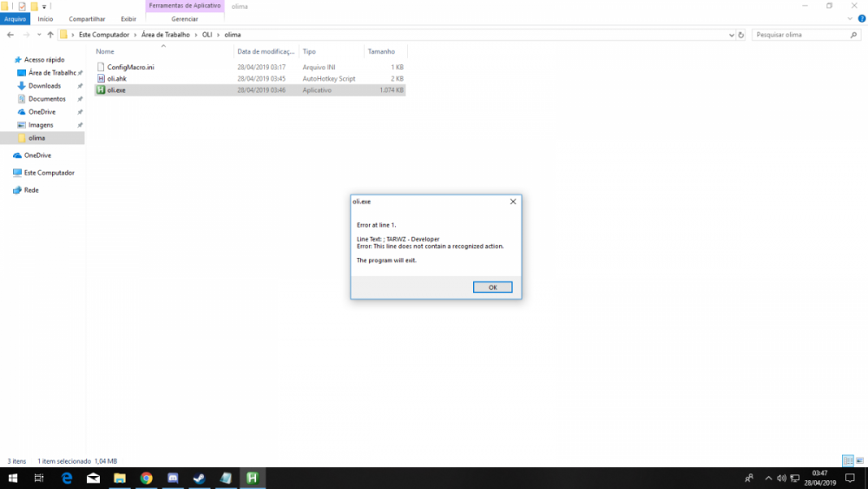Open the Compartilhar ribbon tab
Image resolution: width=868 pixels, height=489 pixels.
point(87,19)
